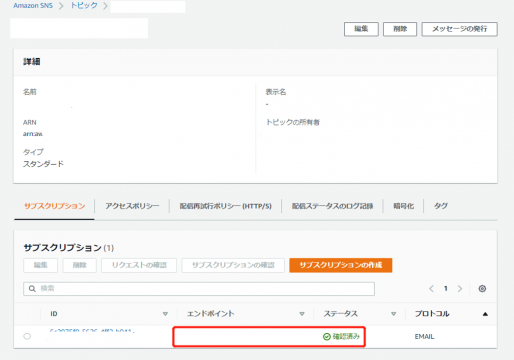Viewport: 514px width, 360px height.
Task: Select the EMAIL subscription radio button
Action: coord(27,336)
